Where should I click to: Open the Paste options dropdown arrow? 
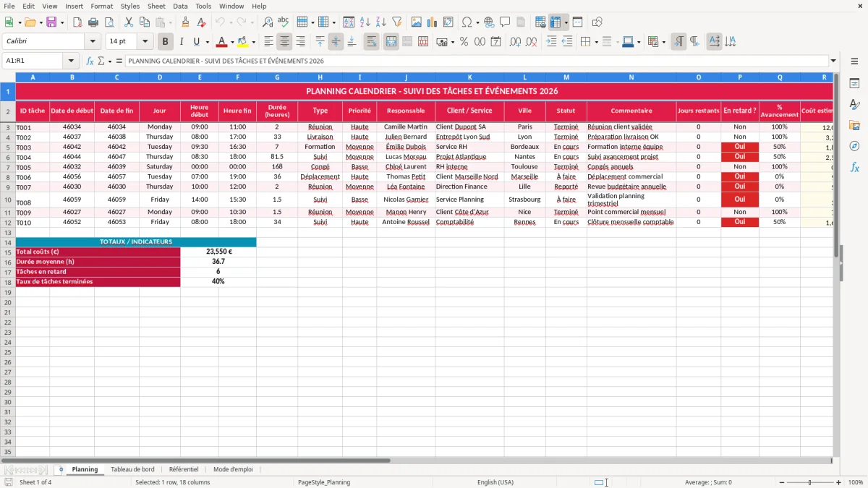[x=170, y=22]
